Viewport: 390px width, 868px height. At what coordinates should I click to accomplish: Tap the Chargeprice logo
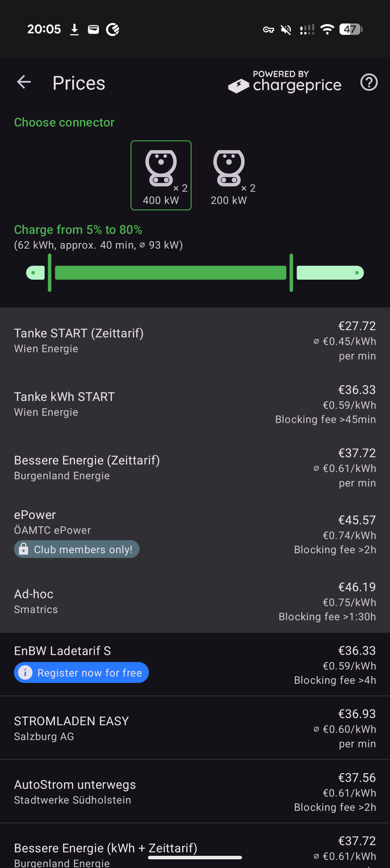point(284,82)
